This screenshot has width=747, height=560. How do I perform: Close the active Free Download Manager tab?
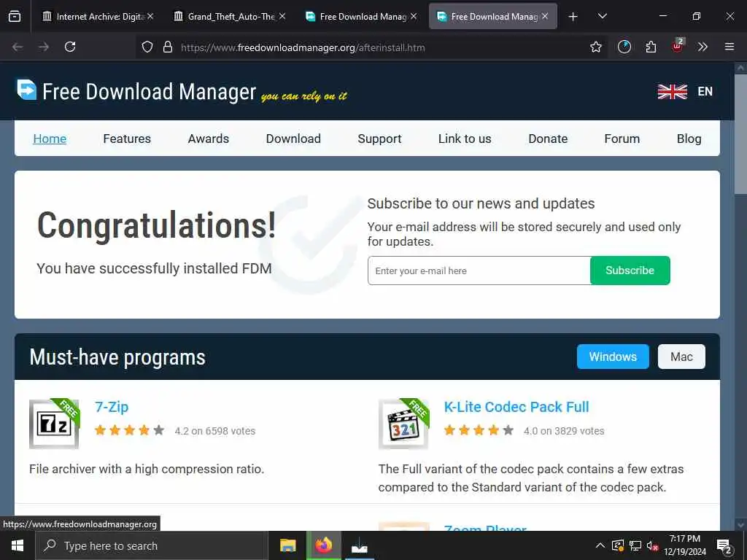point(544,16)
